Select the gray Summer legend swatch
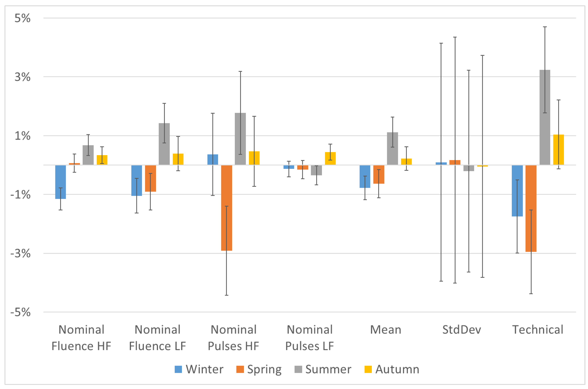Image resolution: width=588 pixels, height=389 pixels. 298,369
